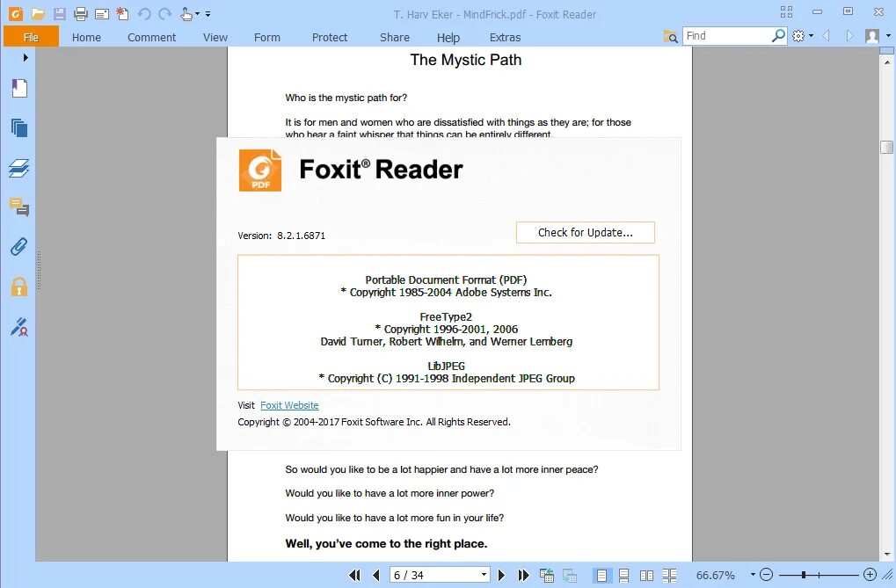Screen dimensions: 896x588
Task: Go to previous page button
Action: pyautogui.click(x=376, y=575)
